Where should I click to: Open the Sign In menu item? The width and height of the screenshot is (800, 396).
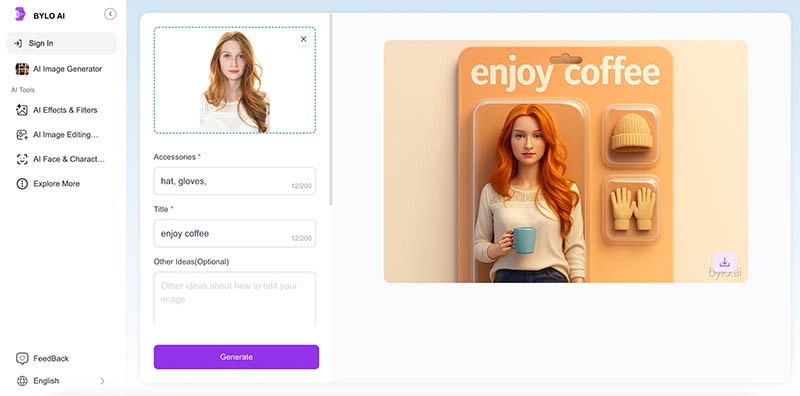click(x=62, y=43)
